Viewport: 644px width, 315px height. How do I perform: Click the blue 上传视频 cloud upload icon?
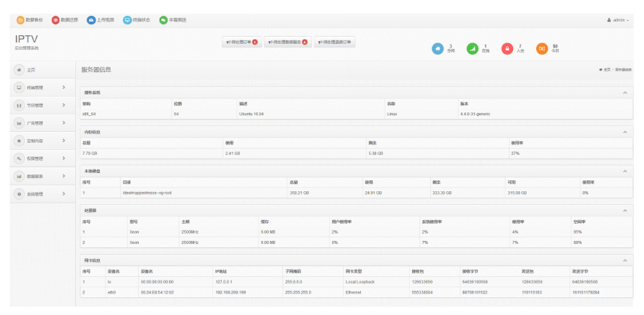click(91, 20)
